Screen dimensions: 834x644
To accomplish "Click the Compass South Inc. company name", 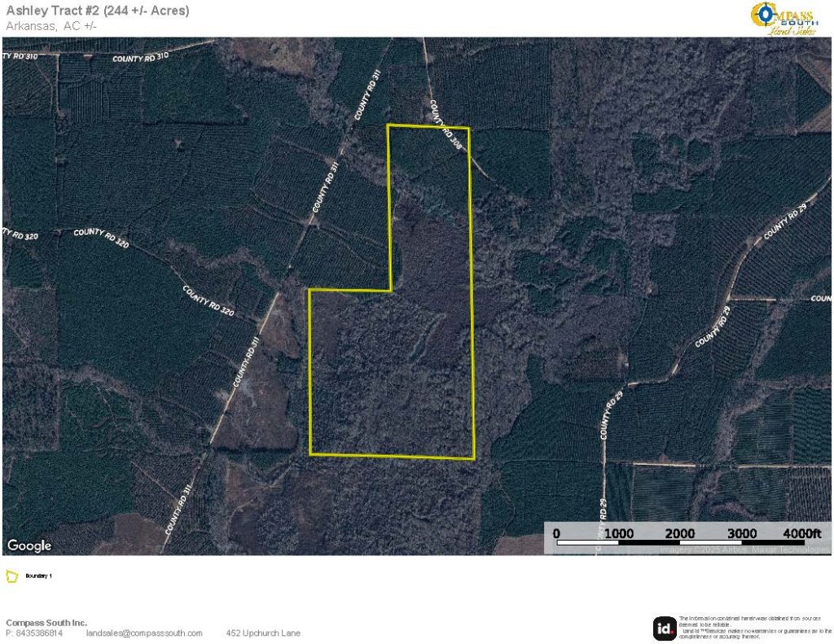I will click(x=46, y=623).
